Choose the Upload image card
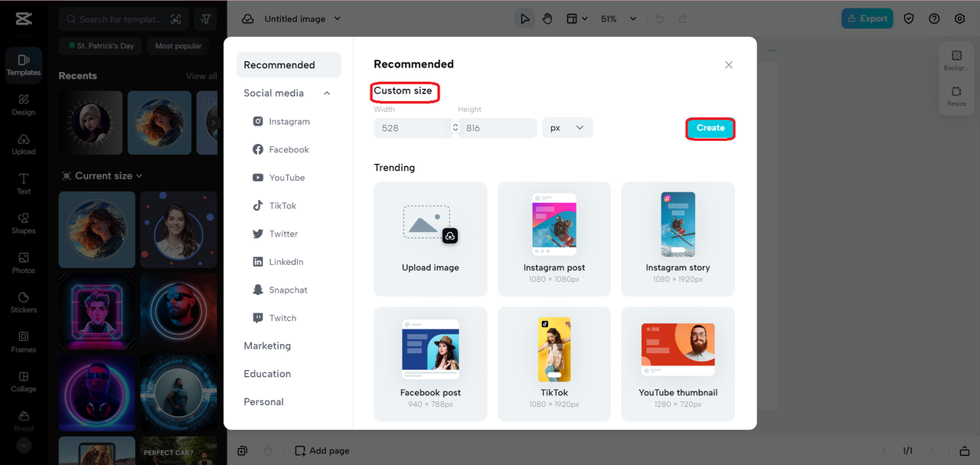 pos(430,239)
